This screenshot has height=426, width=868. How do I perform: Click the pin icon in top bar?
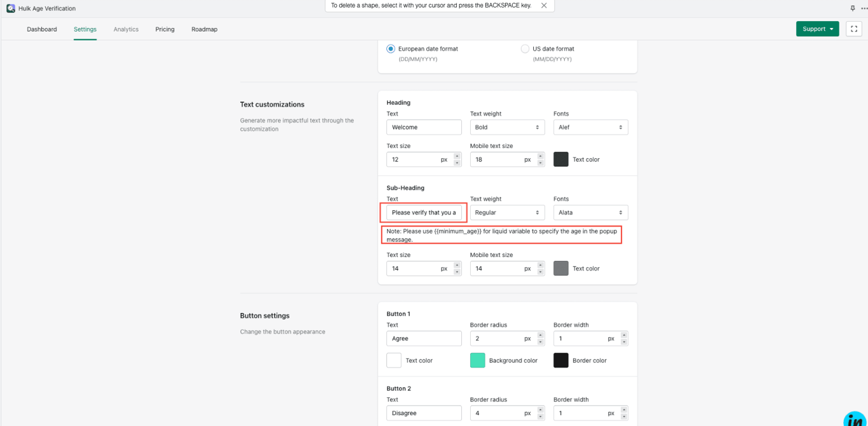[x=853, y=8]
